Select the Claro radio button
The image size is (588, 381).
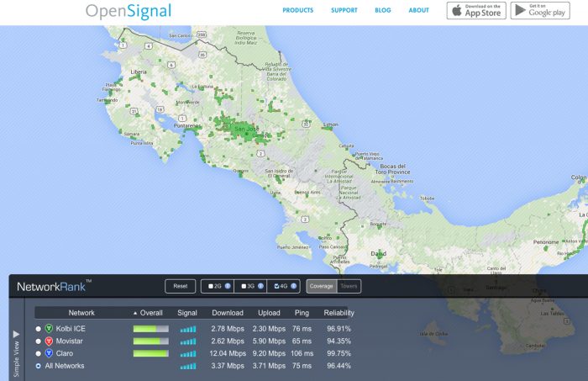pyautogui.click(x=39, y=353)
